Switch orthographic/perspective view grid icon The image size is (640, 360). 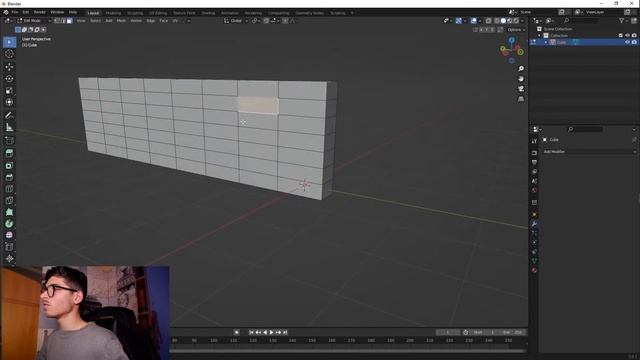pos(521,99)
